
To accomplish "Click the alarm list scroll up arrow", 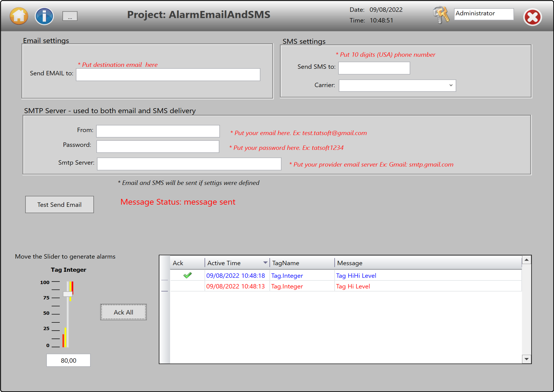I will 526,260.
